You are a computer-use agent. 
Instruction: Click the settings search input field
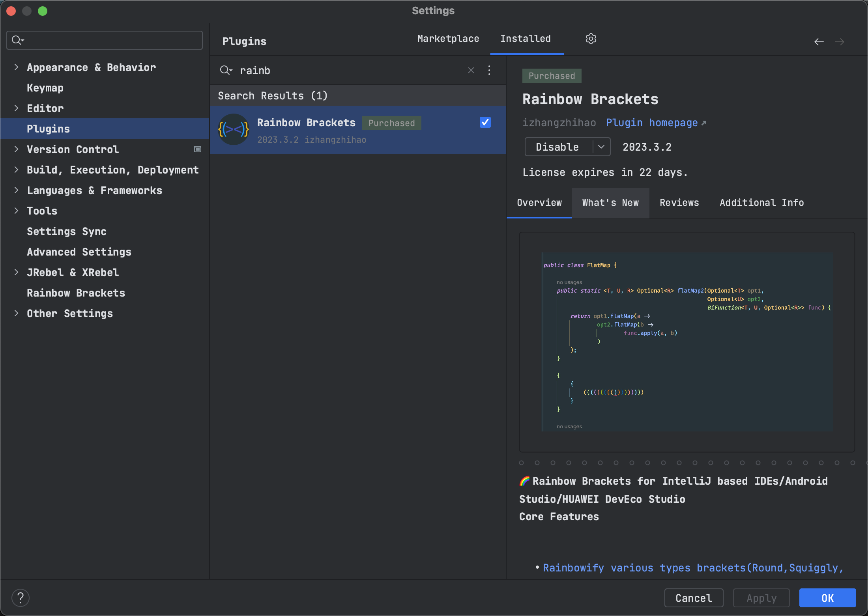point(105,40)
